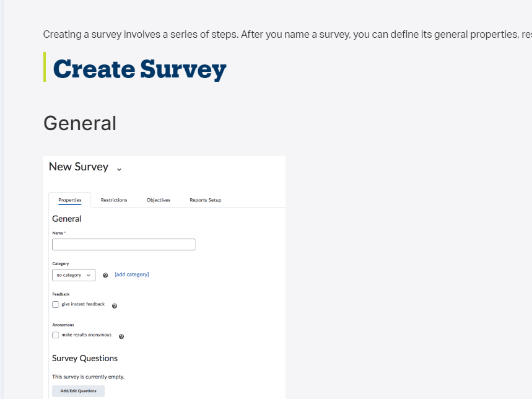The height and width of the screenshot is (399, 532).
Task: Go to the Reports Setup tab
Action: [x=205, y=200]
